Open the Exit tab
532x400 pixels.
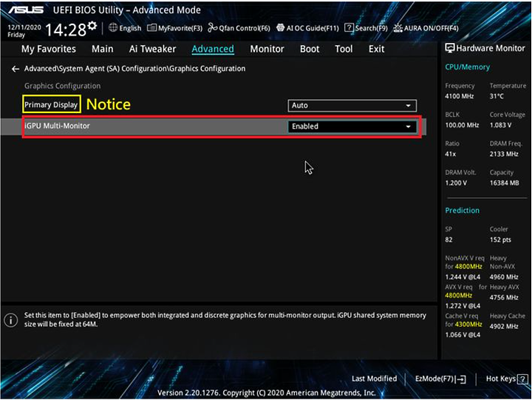click(x=376, y=49)
